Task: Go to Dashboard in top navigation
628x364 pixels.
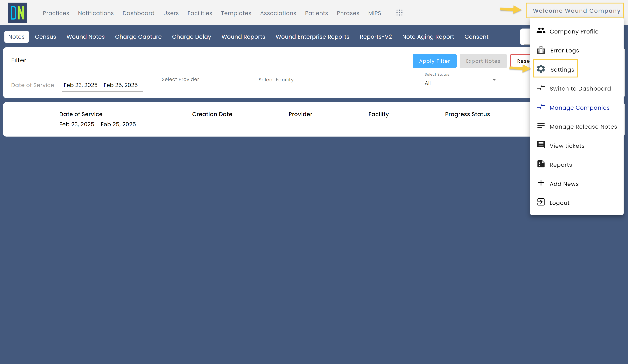Action: [138, 13]
